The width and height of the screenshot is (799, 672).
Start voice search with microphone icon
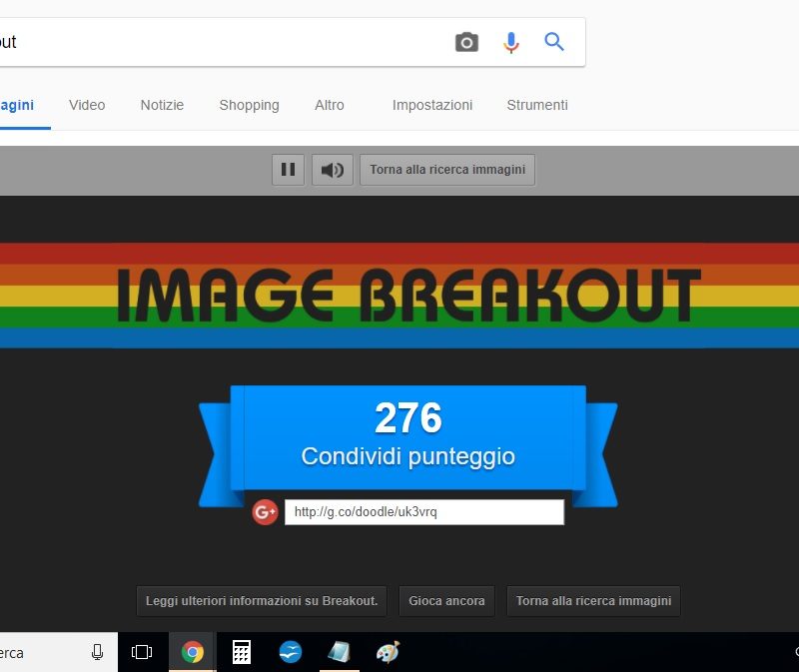(x=511, y=42)
